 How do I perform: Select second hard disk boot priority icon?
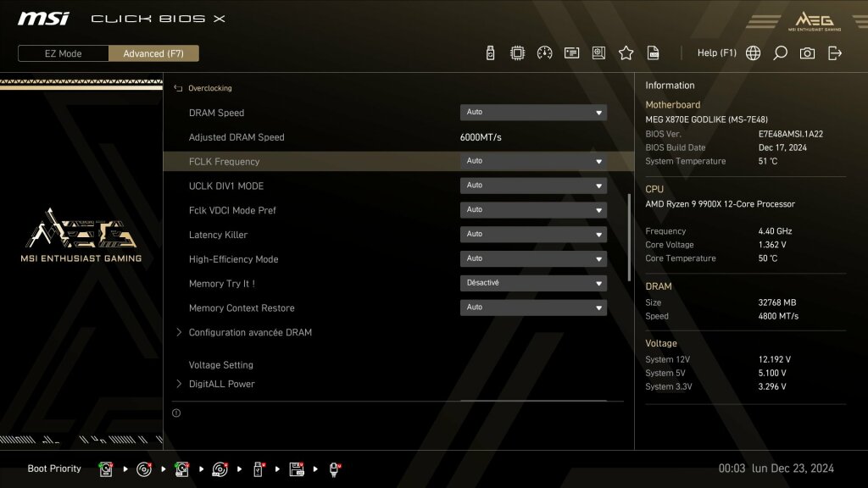point(181,469)
